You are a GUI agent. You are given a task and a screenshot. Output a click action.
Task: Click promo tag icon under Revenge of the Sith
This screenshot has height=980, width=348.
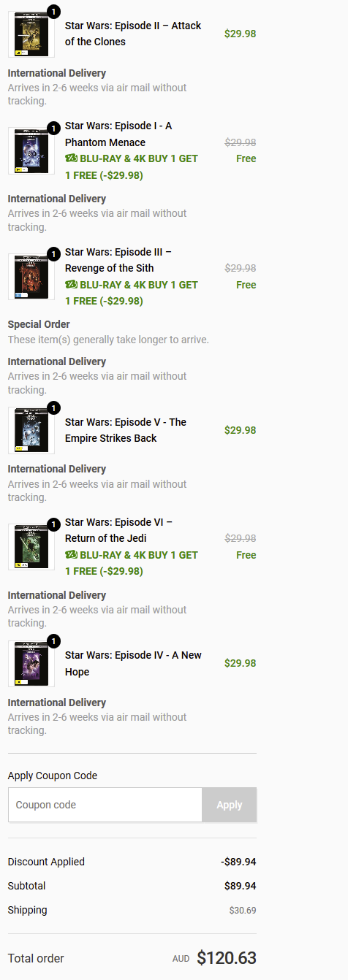click(71, 285)
